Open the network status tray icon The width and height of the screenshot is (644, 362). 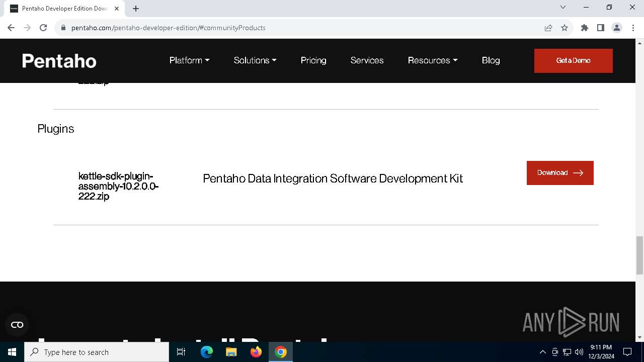[567, 352]
